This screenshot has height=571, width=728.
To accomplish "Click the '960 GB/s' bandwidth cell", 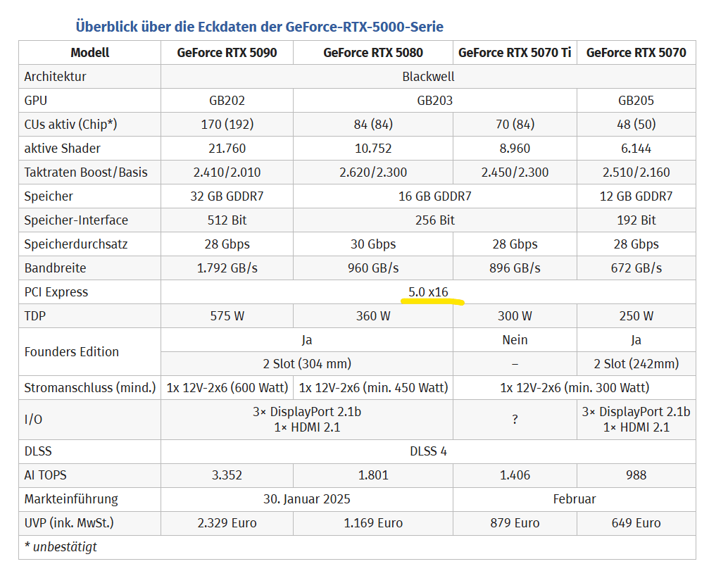I will (373, 268).
